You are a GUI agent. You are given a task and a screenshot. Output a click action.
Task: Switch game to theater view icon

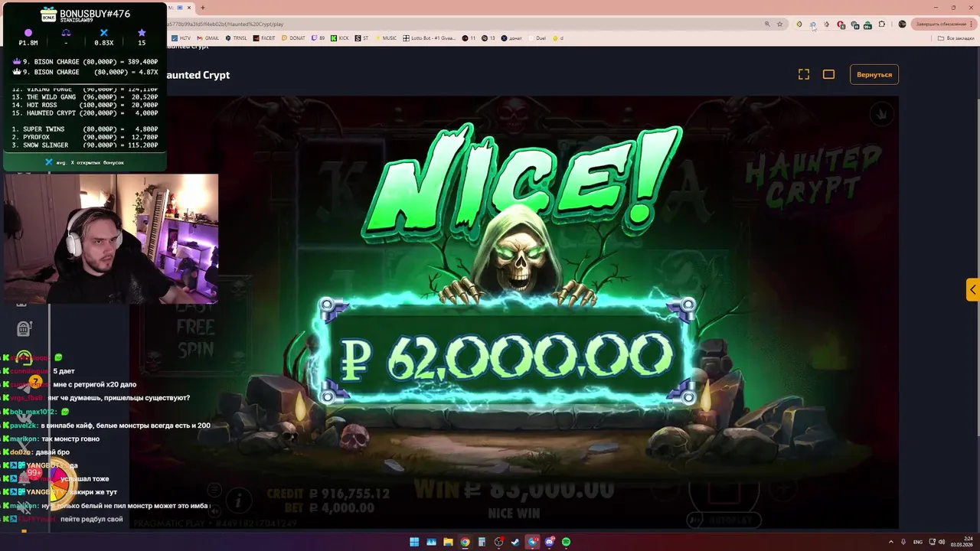tap(828, 74)
